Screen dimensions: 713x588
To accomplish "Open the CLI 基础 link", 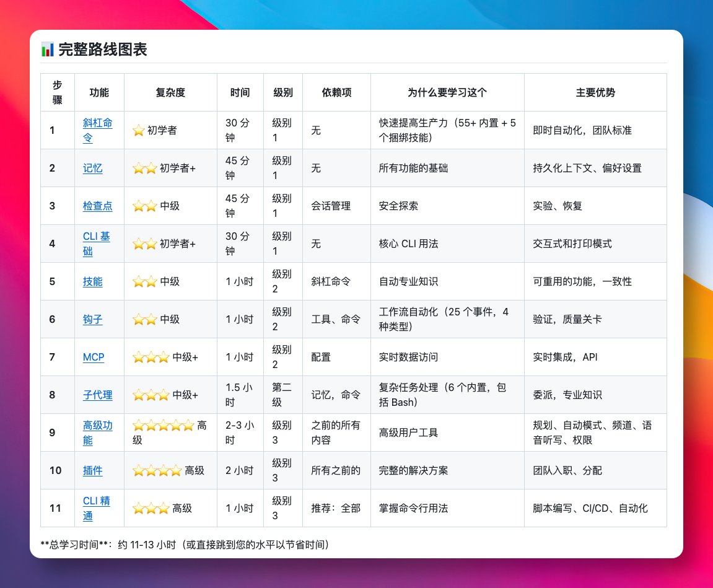I will click(x=96, y=244).
